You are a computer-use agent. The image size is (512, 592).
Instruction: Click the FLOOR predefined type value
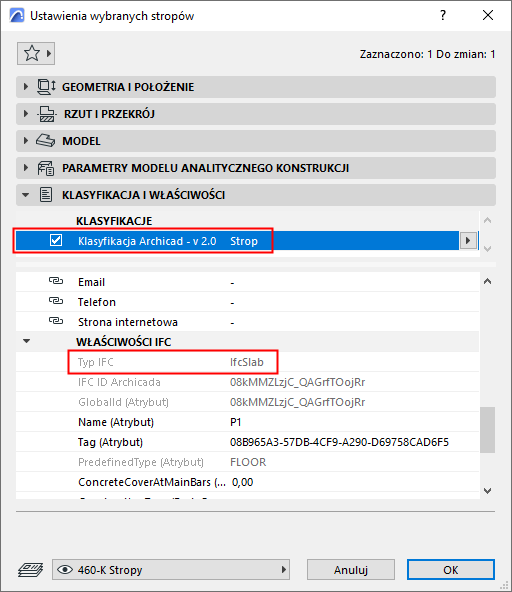coord(248,462)
